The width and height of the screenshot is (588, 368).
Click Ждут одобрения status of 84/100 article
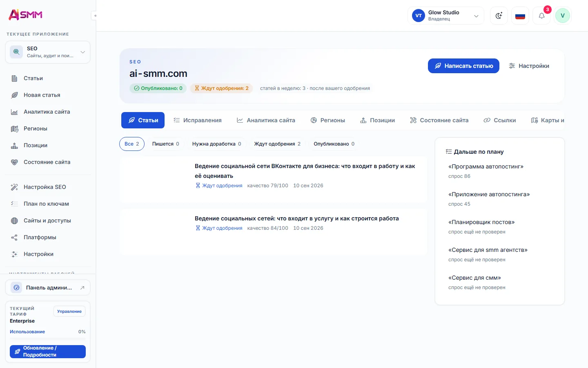pos(219,228)
